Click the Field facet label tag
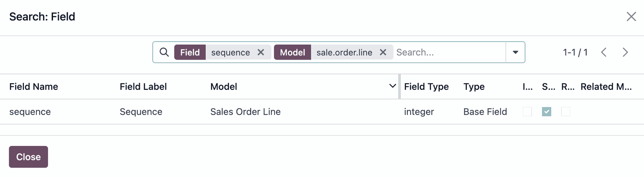644x177 pixels. [x=190, y=52]
